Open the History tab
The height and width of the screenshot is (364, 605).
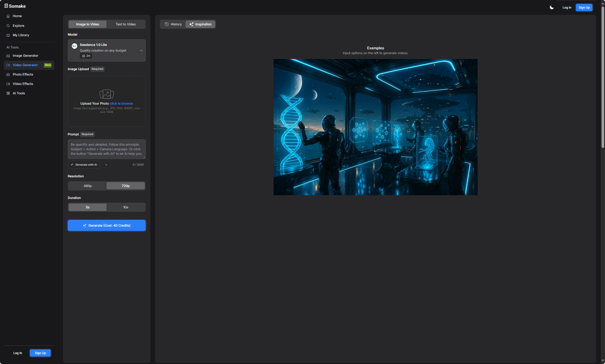(173, 24)
